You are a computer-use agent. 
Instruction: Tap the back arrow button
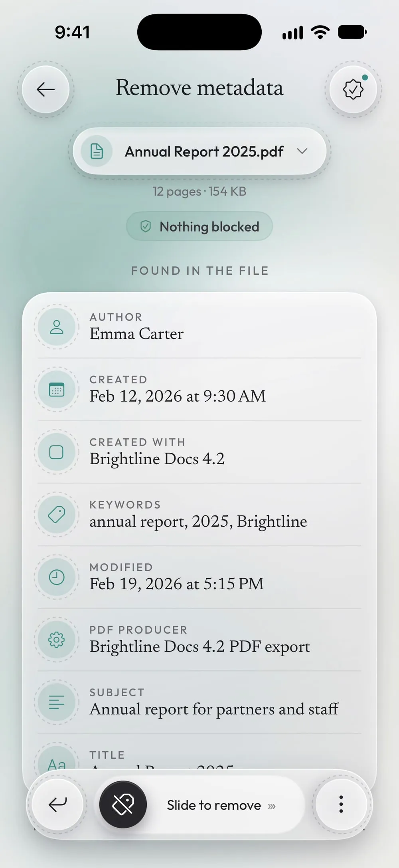(x=45, y=89)
